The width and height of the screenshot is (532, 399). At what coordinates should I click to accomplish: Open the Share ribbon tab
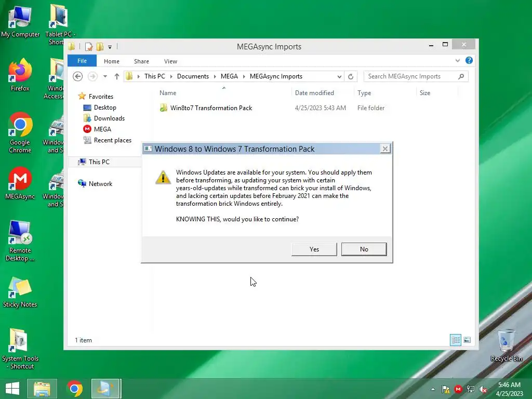[141, 61]
